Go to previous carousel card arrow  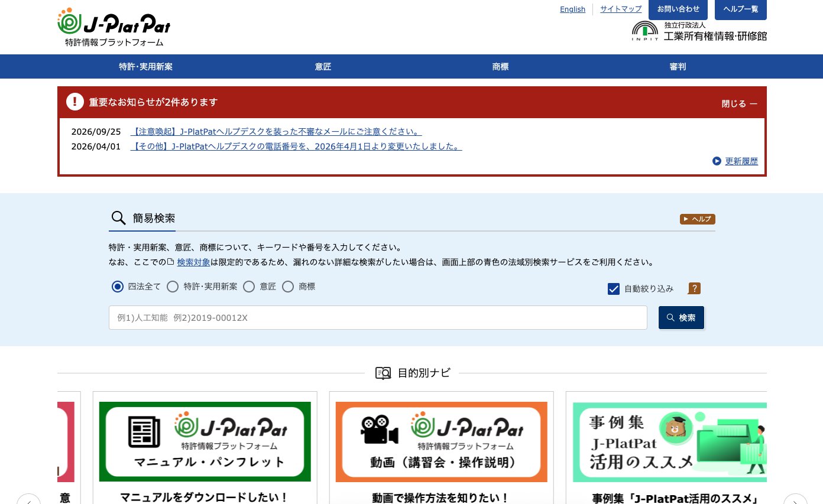tap(28, 499)
